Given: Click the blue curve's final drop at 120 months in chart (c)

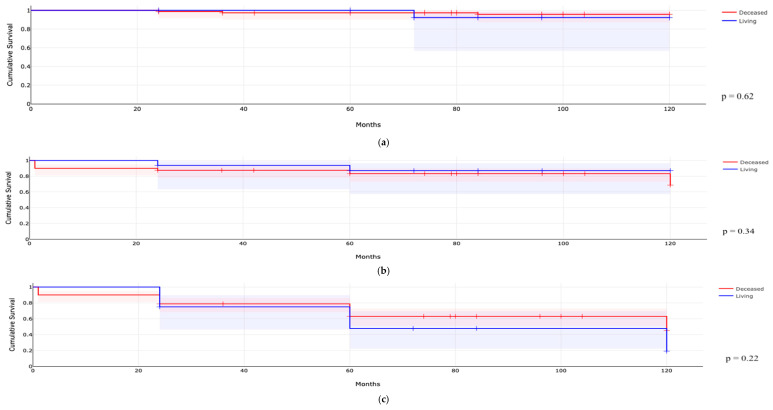Looking at the screenshot, I should pos(667,340).
